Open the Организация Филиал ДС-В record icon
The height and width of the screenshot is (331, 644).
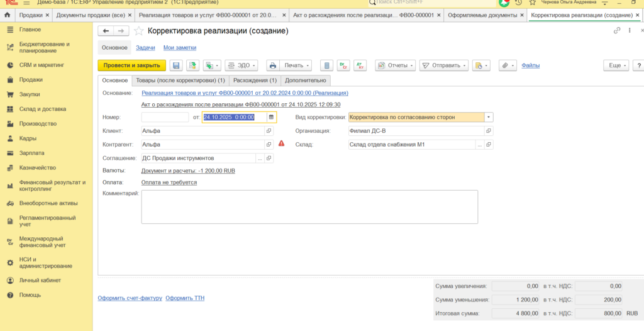point(489,131)
